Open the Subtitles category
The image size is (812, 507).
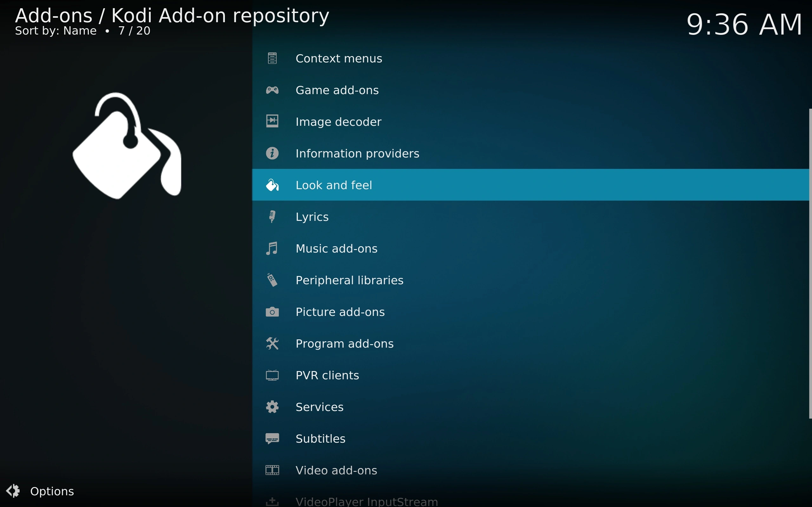click(x=320, y=439)
